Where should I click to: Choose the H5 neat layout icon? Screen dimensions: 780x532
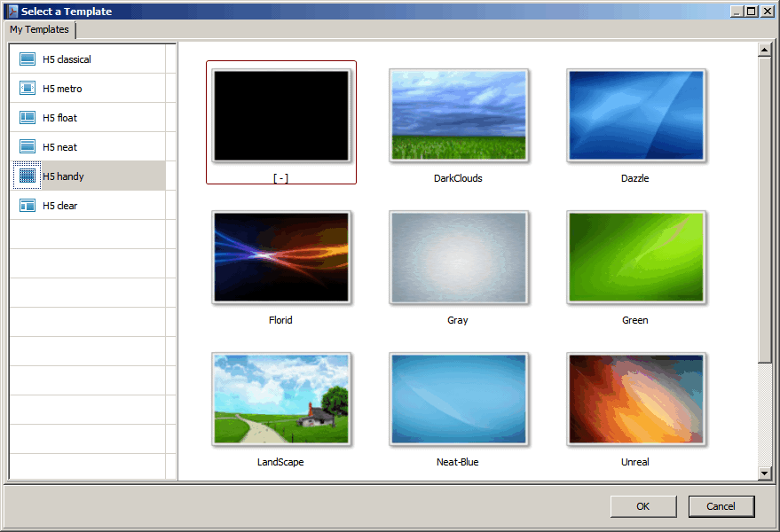click(x=28, y=147)
